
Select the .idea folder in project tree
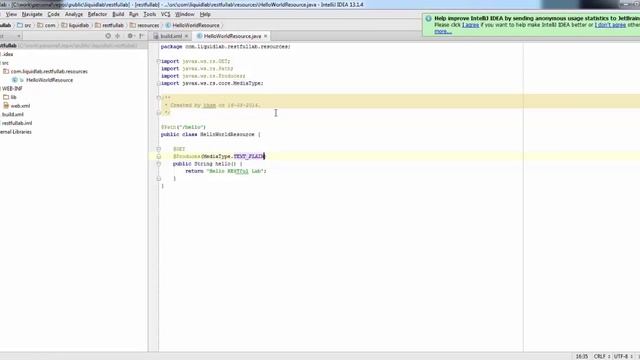pos(7,54)
